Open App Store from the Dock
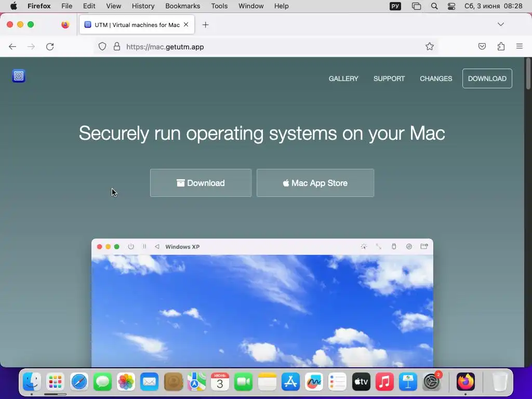The image size is (532, 399). click(291, 382)
